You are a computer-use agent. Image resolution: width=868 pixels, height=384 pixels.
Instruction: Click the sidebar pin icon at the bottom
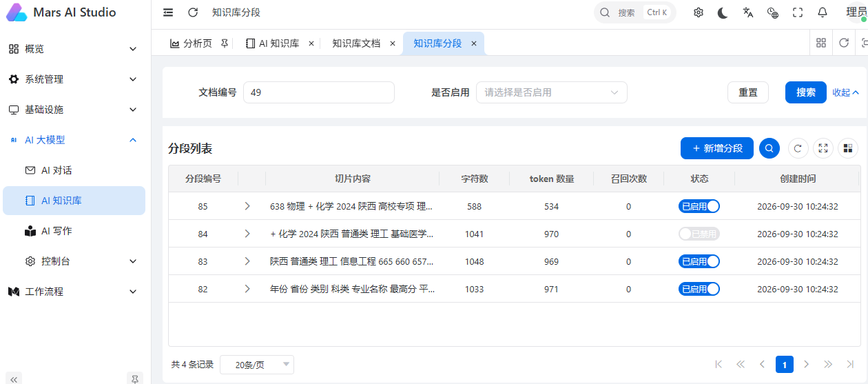coord(135,378)
